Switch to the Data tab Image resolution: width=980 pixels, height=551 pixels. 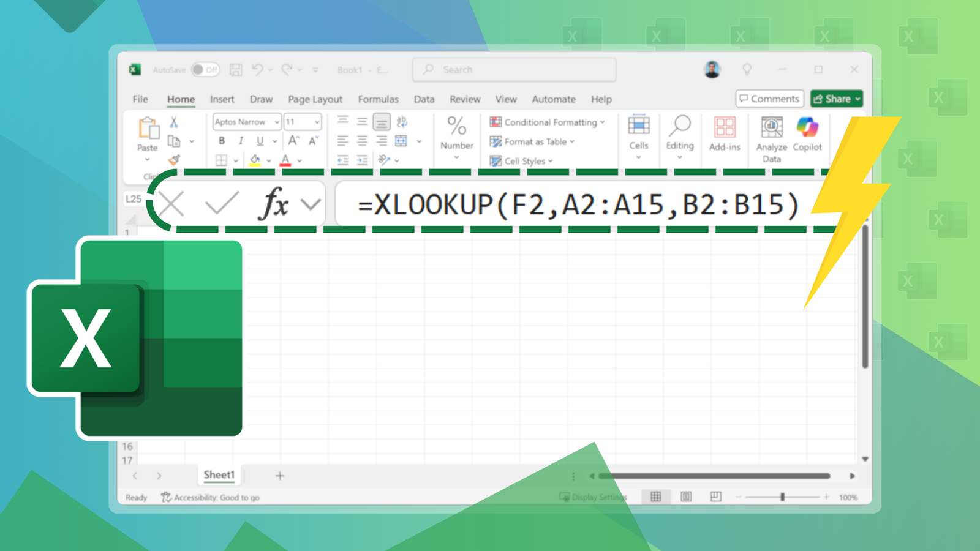coord(424,99)
